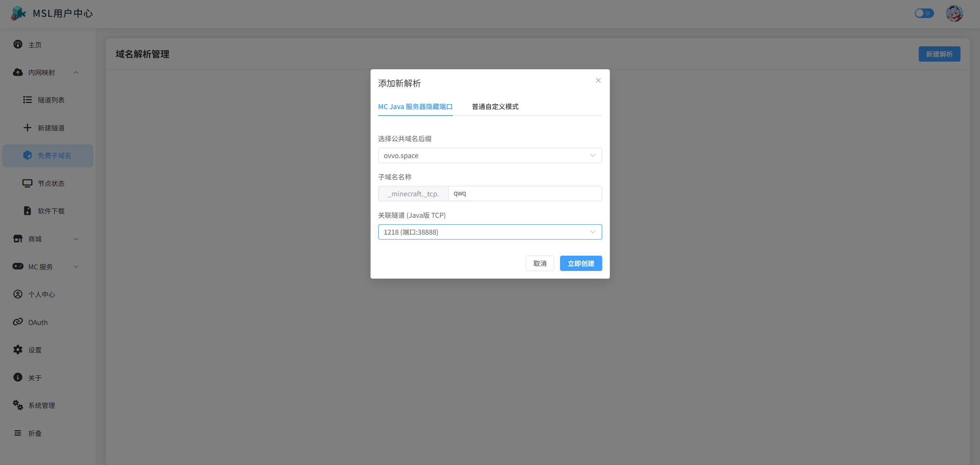Viewport: 980px width, 465px height.
Task: Open the public domain suffix dropdown
Action: (x=490, y=155)
